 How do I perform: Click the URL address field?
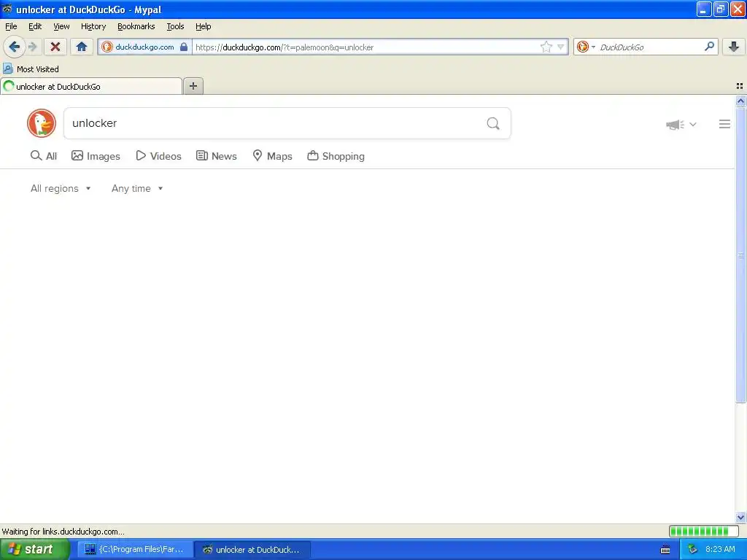(365, 47)
